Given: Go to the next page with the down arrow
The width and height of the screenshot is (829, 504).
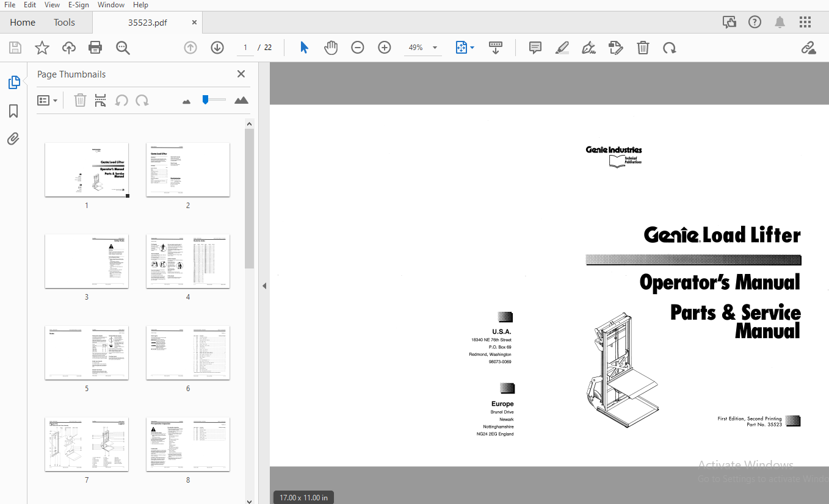Looking at the screenshot, I should [x=217, y=48].
